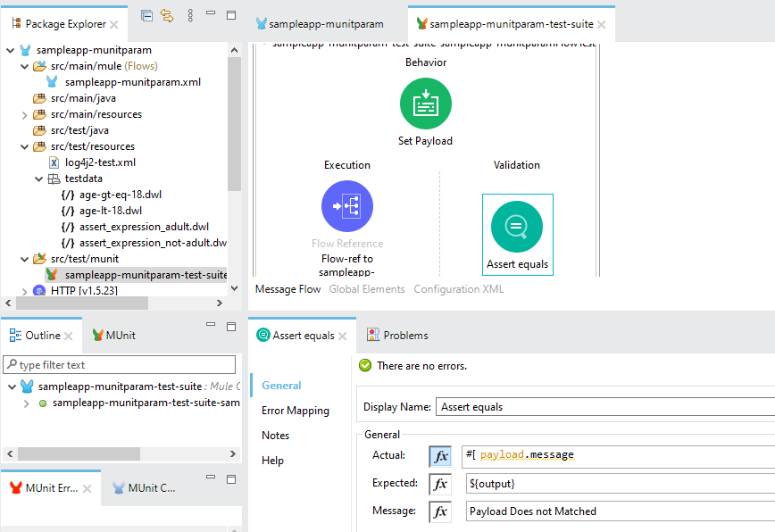
Task: Open the Problems tab
Action: click(x=397, y=335)
